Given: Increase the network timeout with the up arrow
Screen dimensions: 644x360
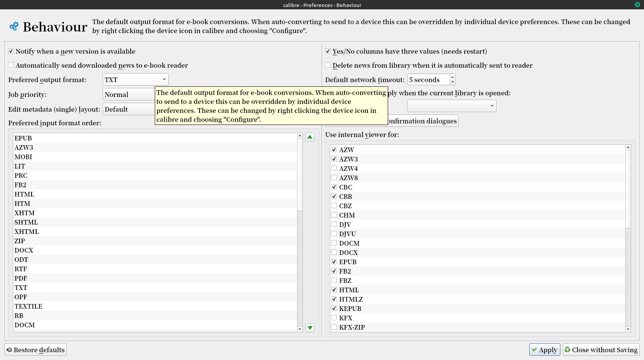Looking at the screenshot, I should 453,77.
